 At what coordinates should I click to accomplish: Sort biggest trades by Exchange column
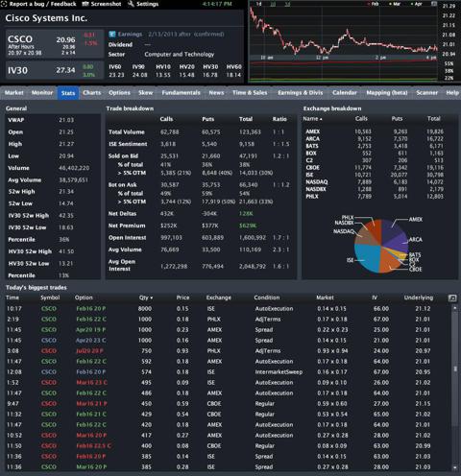coord(218,297)
